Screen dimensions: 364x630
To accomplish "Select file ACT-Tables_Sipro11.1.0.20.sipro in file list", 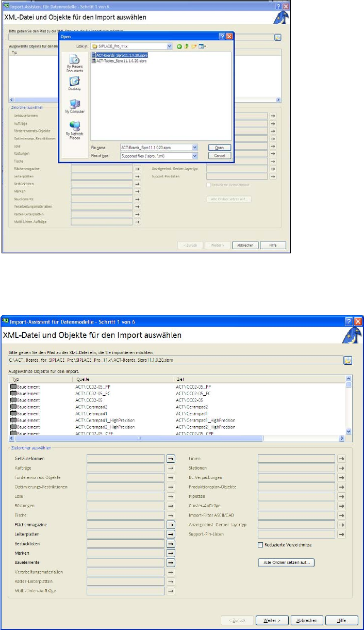I will coord(119,60).
